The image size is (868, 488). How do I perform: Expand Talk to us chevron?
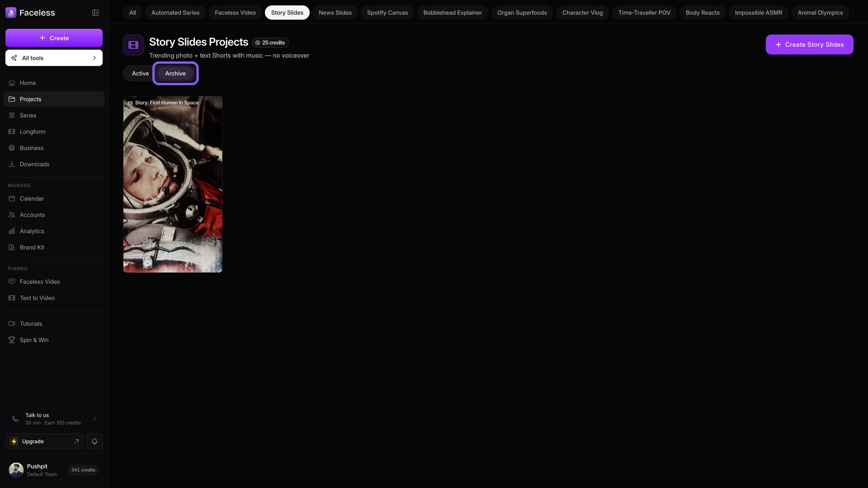tap(95, 419)
